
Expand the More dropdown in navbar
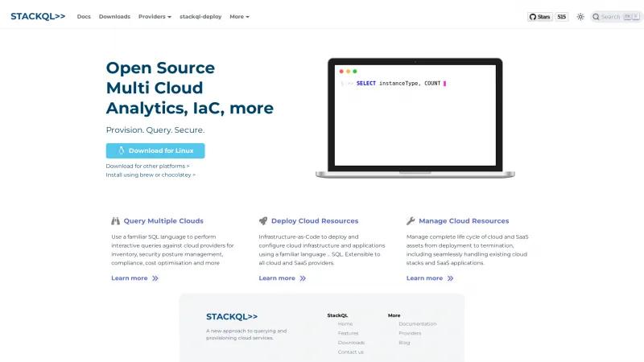click(239, 16)
